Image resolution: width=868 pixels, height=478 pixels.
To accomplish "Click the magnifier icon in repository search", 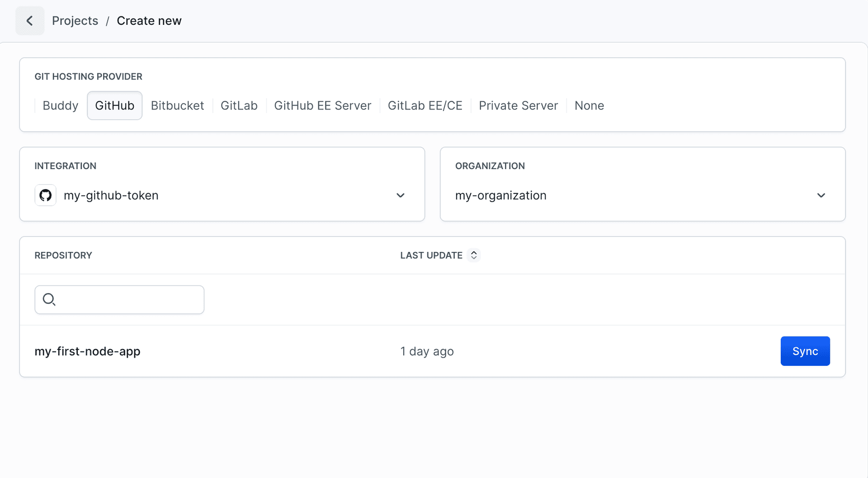I will pyautogui.click(x=49, y=299).
